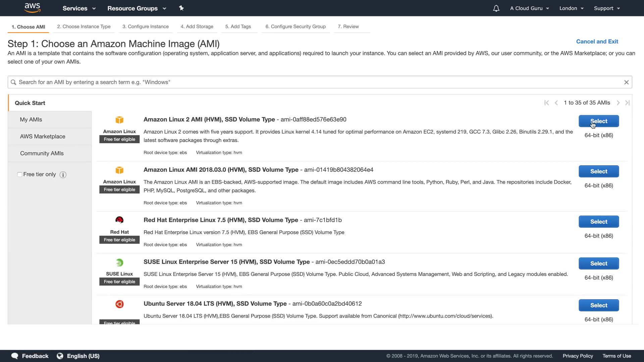Switch to Choose Instance Type step tab
This screenshot has width=644, height=362.
84,26
